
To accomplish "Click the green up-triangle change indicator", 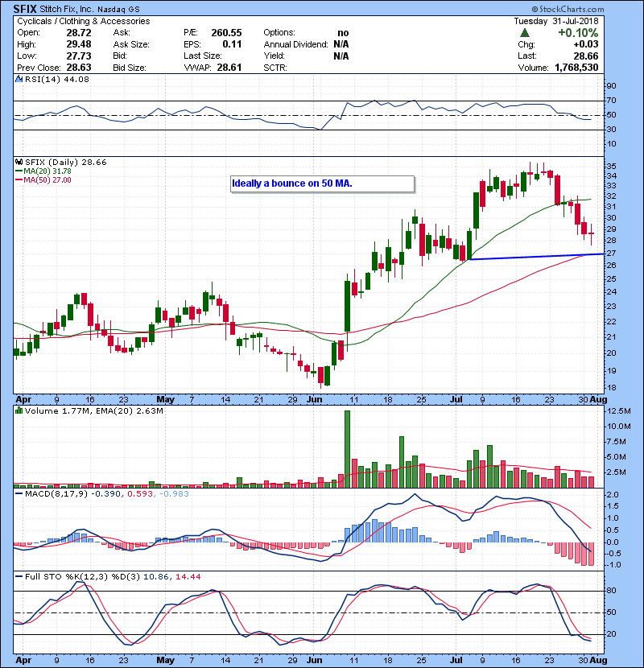I will coord(525,33).
